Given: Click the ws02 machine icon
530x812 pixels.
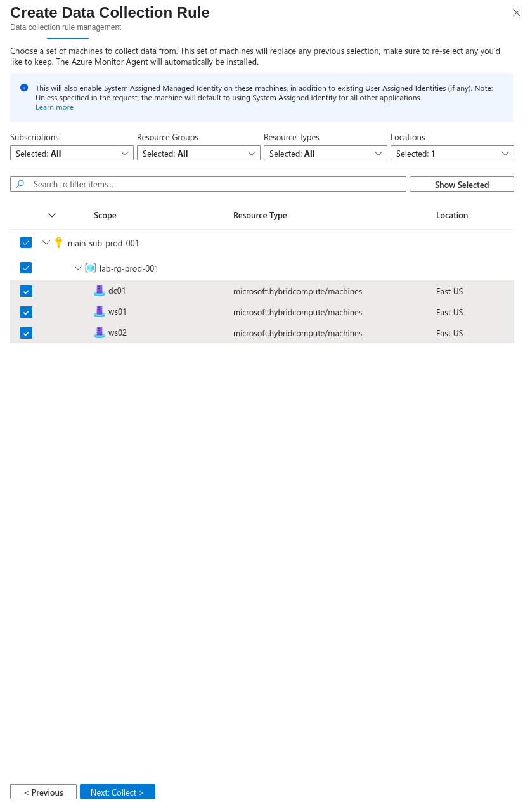Looking at the screenshot, I should 100,332.
